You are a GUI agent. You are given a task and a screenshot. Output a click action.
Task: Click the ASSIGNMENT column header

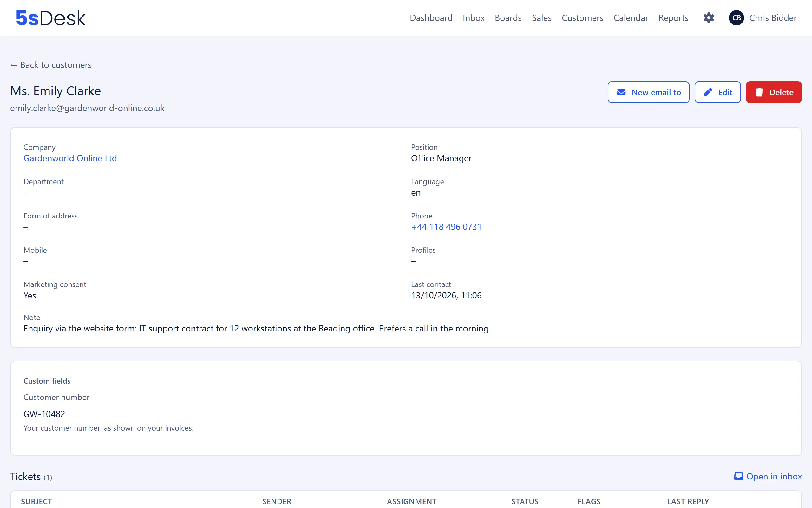coord(412,501)
